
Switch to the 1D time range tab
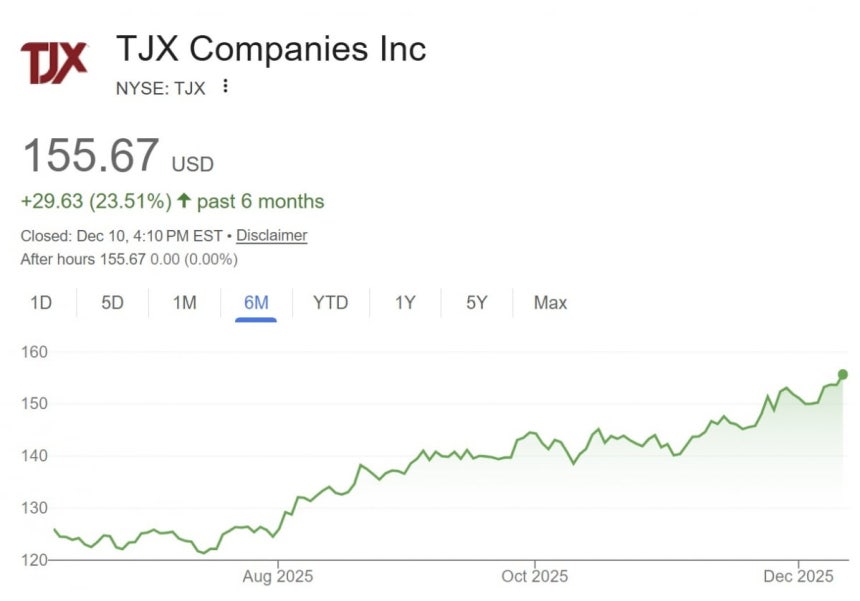coord(41,302)
